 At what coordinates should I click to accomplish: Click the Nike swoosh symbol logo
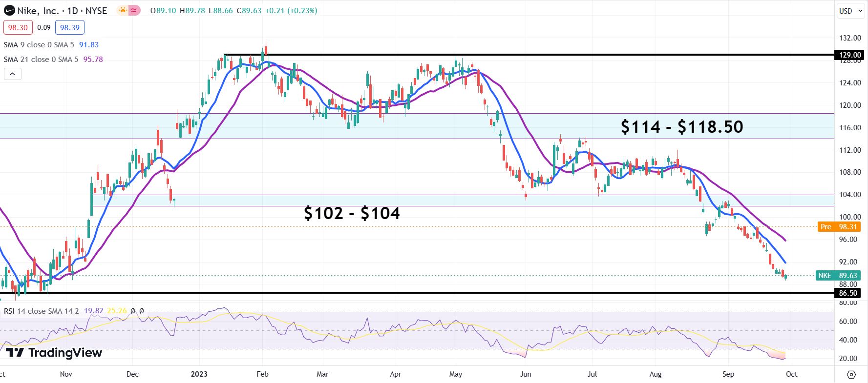click(x=9, y=10)
